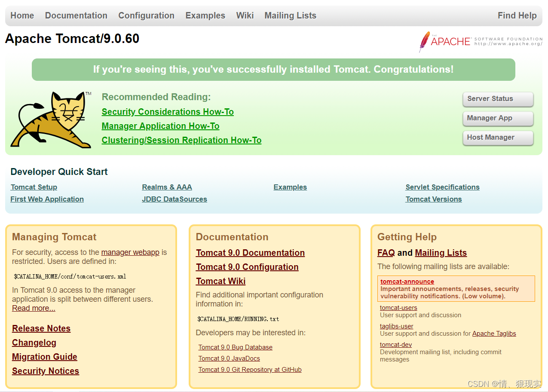548x392 pixels.
Task: Open the Changelog link
Action: tap(34, 343)
